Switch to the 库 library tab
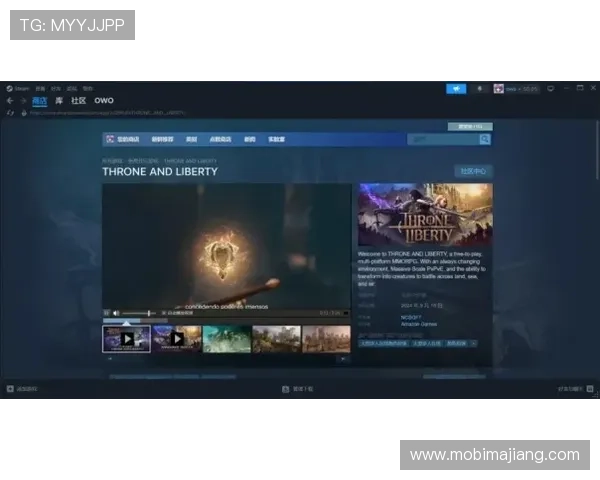Viewport: 600px width, 480px height. click(59, 101)
